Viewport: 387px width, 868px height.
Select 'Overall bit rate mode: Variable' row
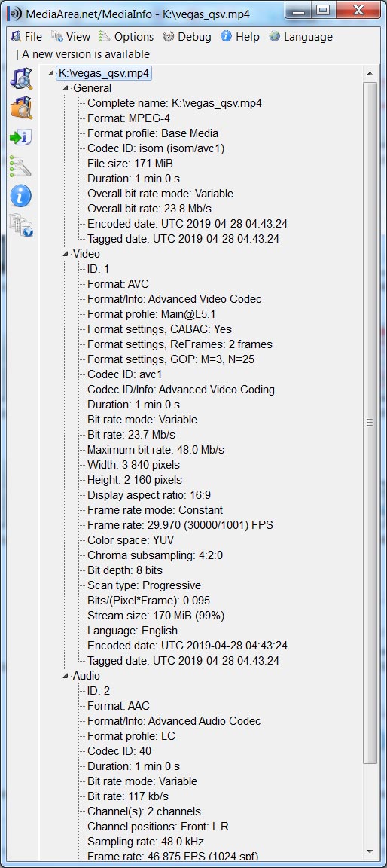click(160, 194)
